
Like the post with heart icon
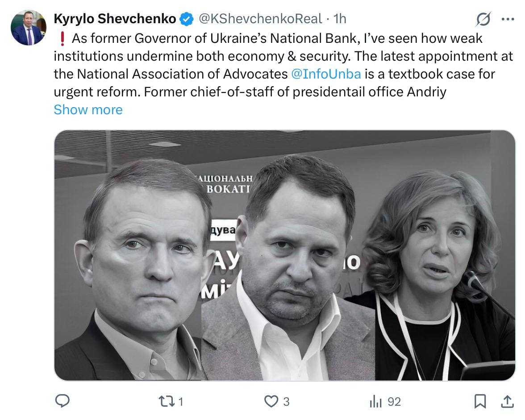271,402
